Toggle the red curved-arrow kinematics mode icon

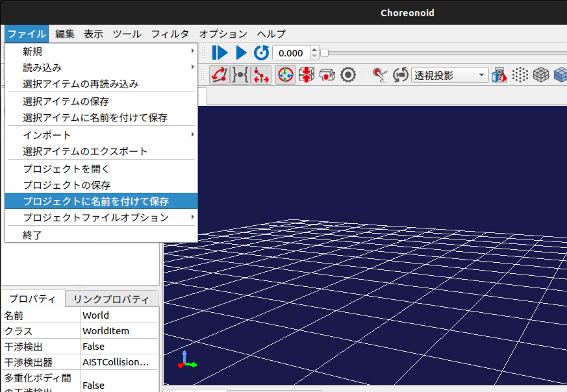(x=219, y=75)
